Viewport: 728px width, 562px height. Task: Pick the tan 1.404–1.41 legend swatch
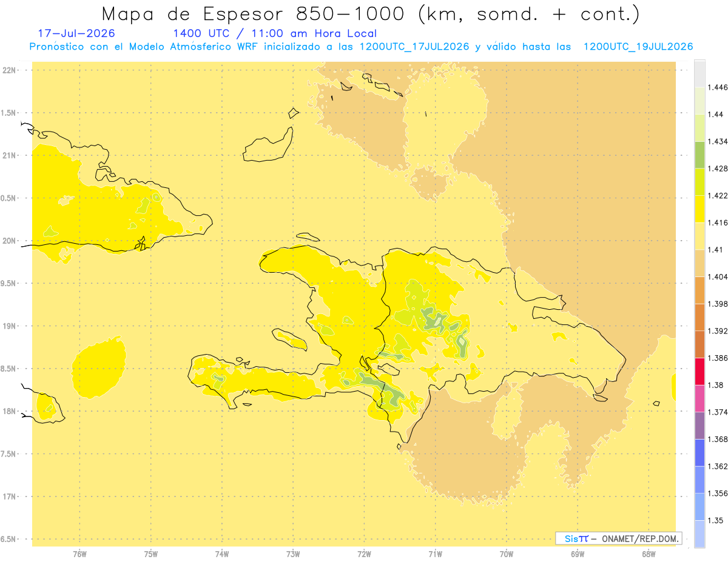(699, 263)
